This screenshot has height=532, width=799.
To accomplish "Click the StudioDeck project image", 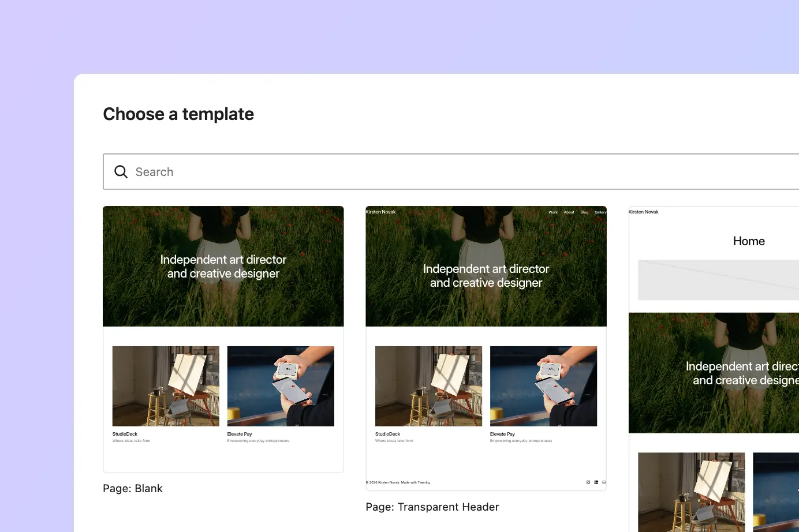I will (428, 386).
